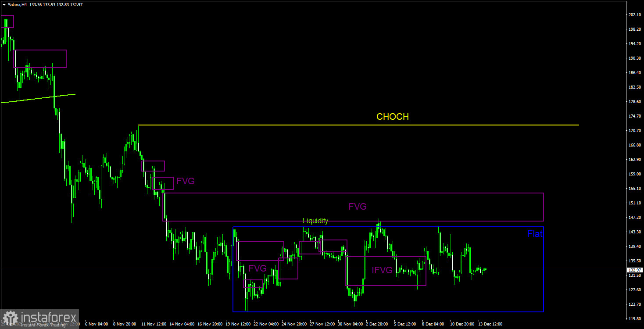Click the 2 Dec 20:00 time label

coord(377,324)
